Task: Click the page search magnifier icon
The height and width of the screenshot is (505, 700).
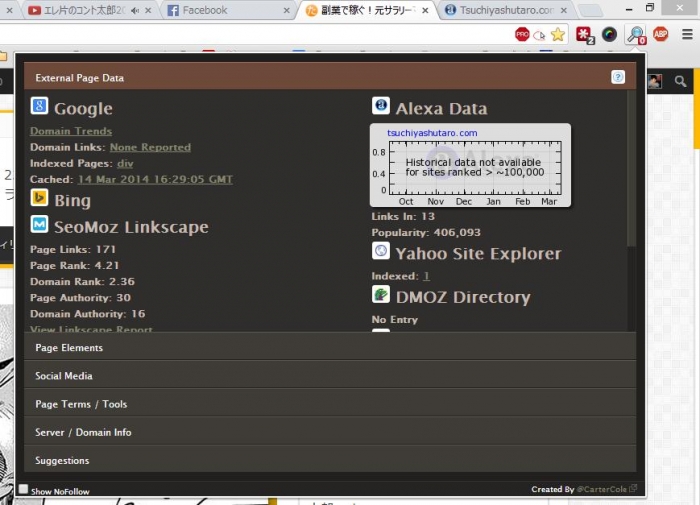Action: tap(680, 81)
